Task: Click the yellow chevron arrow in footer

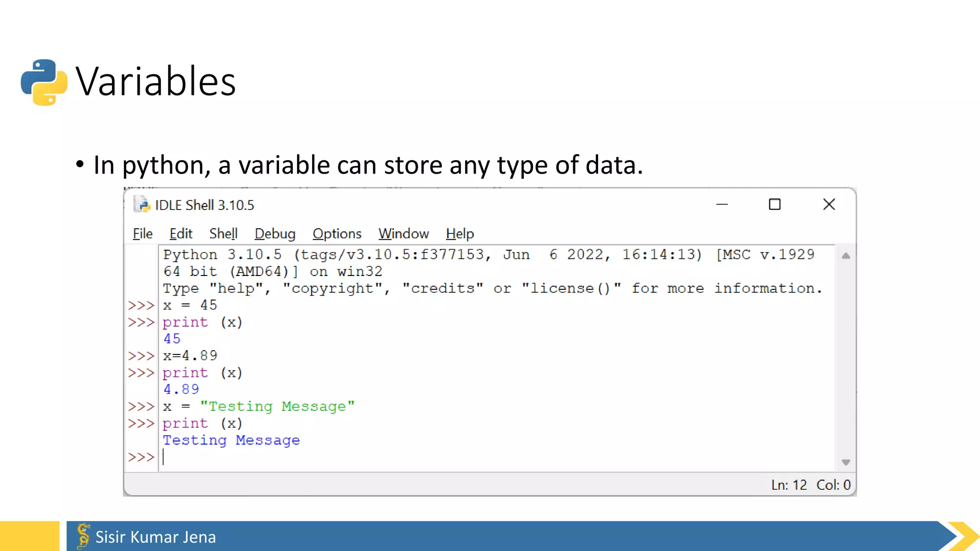Action: click(x=964, y=536)
